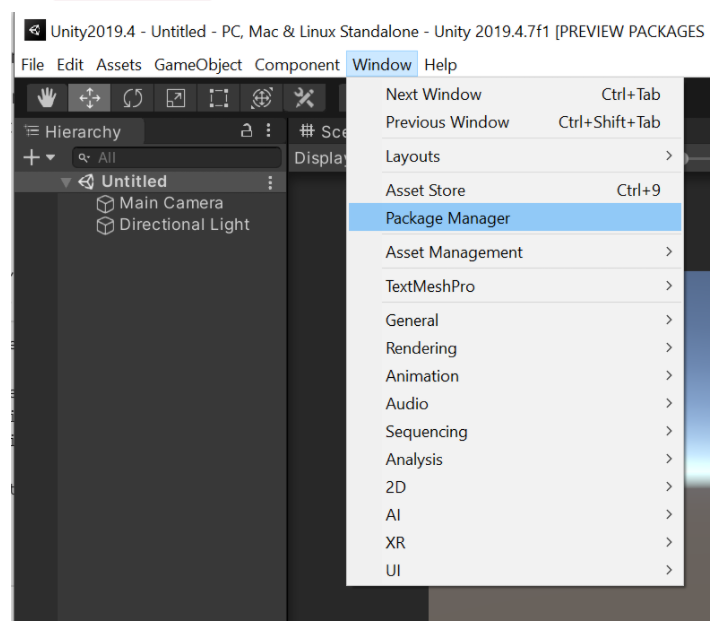Expand the 2D submenu
Image resolution: width=713 pixels, height=629 pixels.
[515, 487]
